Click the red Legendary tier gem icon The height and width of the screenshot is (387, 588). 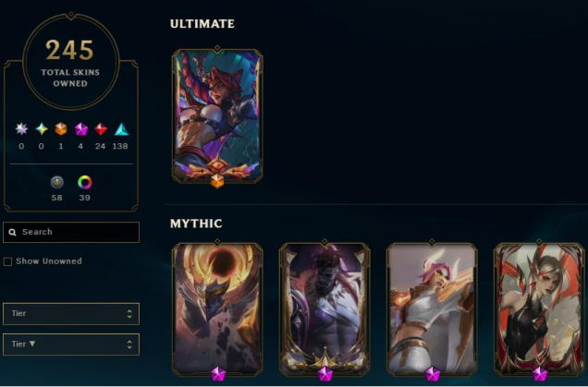(101, 129)
